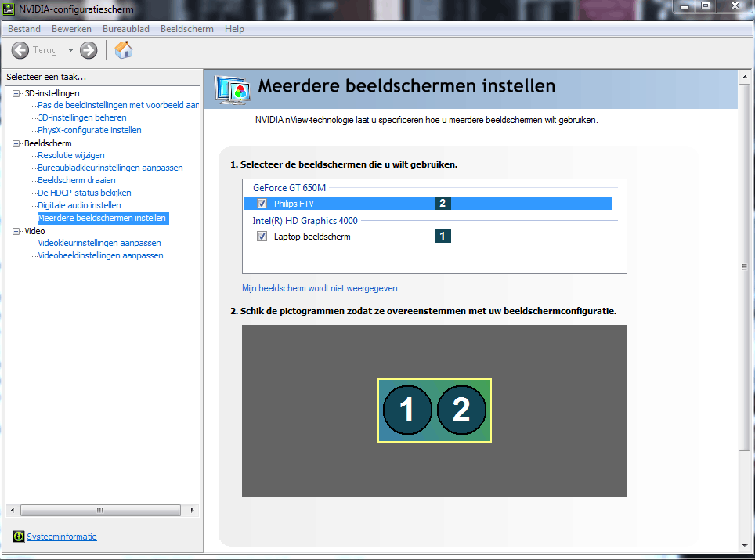Select the Philips FTV display row

(428, 203)
